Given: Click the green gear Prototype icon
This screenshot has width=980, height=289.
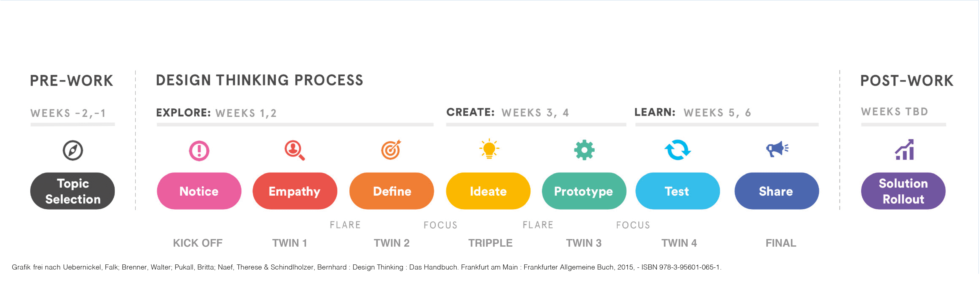Looking at the screenshot, I should click(x=584, y=150).
